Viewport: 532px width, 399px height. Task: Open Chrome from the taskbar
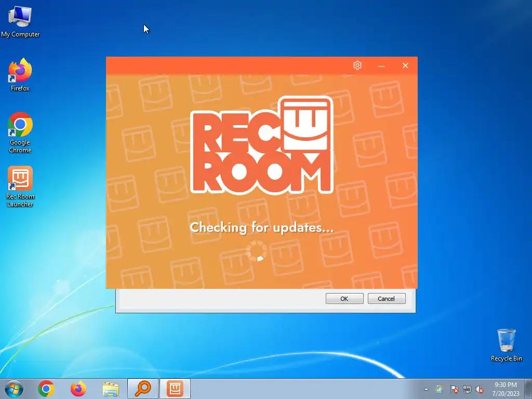(46, 389)
